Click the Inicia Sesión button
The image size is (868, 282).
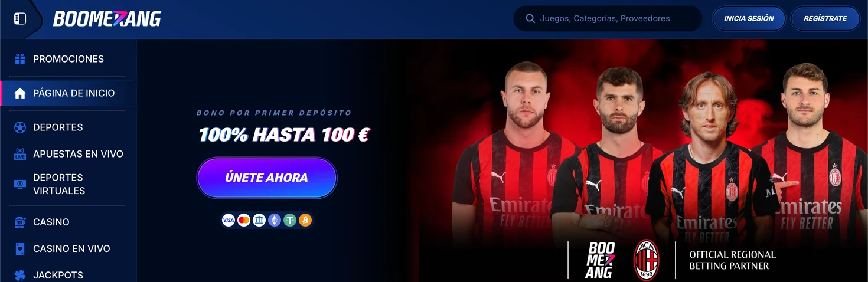[x=749, y=19]
